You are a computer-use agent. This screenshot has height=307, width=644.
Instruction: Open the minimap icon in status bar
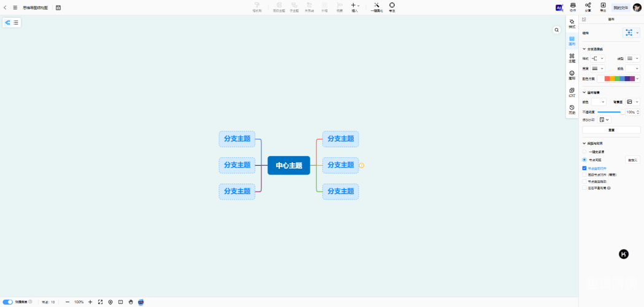pos(120,302)
